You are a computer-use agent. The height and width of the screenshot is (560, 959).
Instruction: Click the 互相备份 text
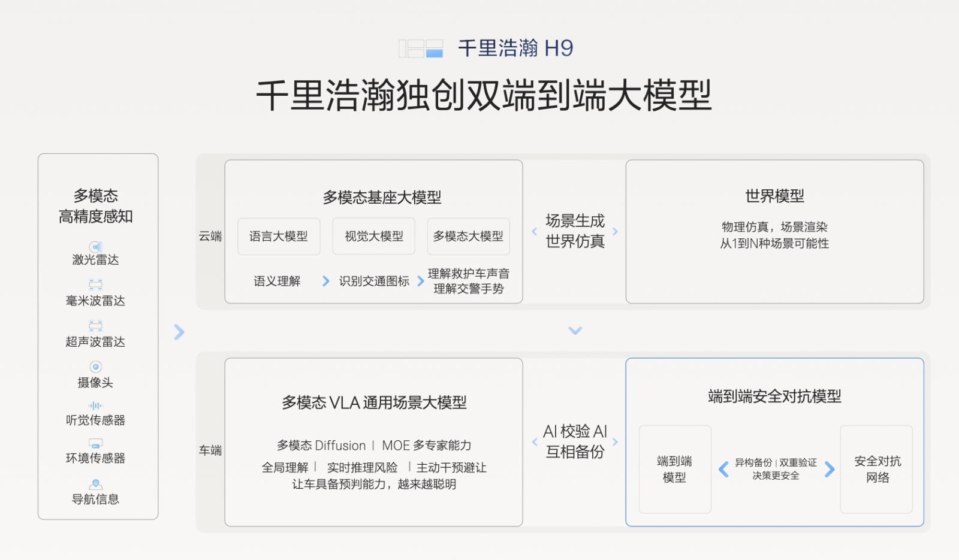(575, 452)
